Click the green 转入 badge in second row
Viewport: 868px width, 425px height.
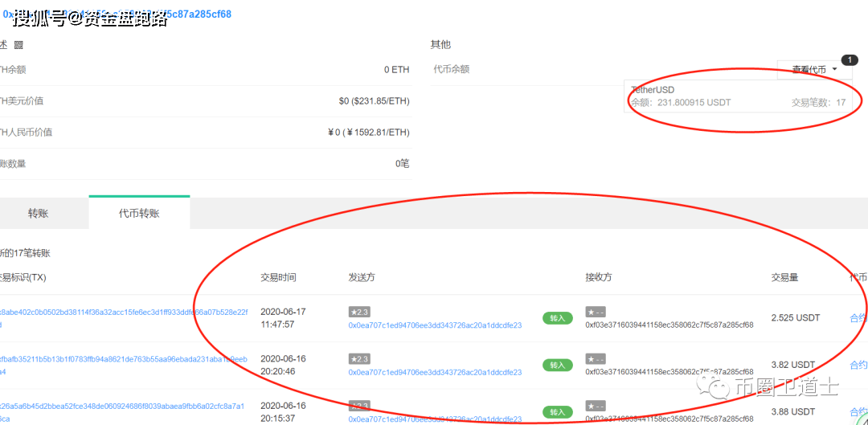click(x=557, y=366)
